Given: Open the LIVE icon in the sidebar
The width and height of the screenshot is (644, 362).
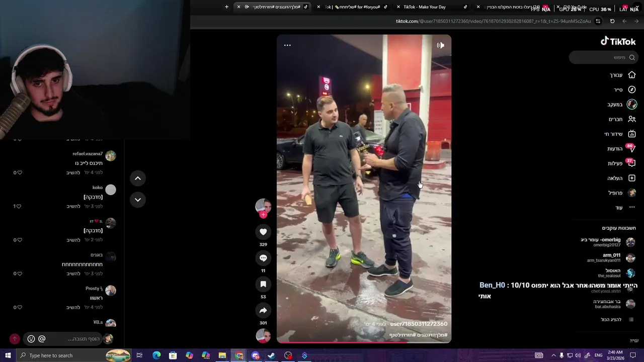Looking at the screenshot, I should tap(632, 134).
